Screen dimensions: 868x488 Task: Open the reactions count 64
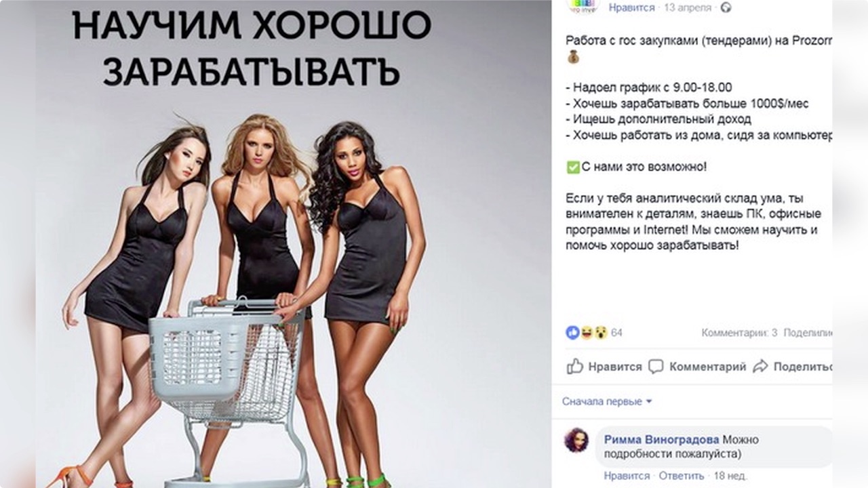[x=616, y=333]
